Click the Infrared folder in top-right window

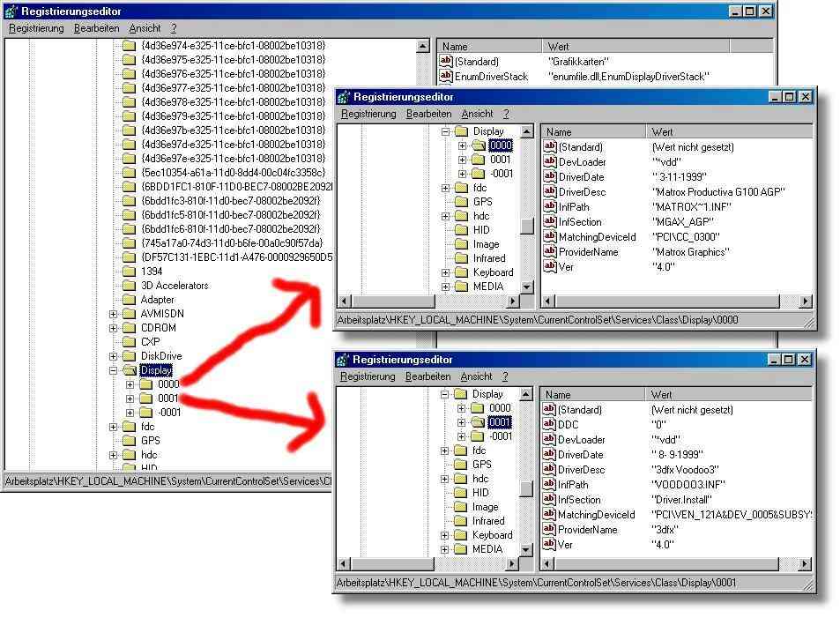[488, 258]
